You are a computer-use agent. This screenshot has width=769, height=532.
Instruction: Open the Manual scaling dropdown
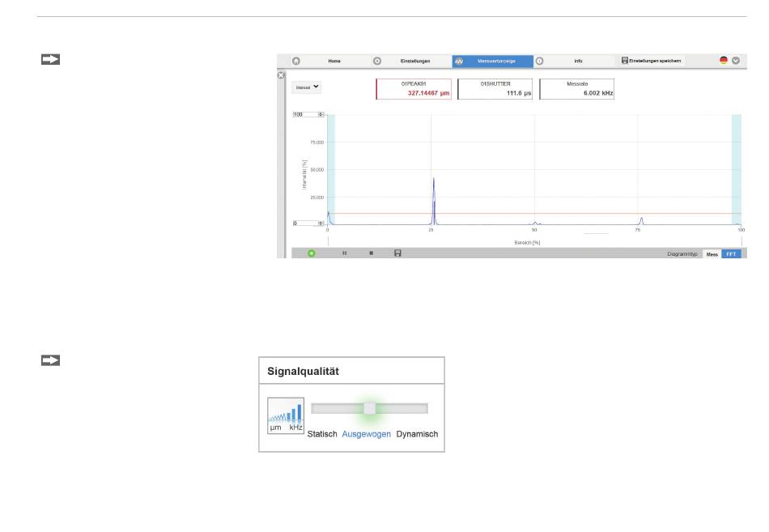pos(306,85)
